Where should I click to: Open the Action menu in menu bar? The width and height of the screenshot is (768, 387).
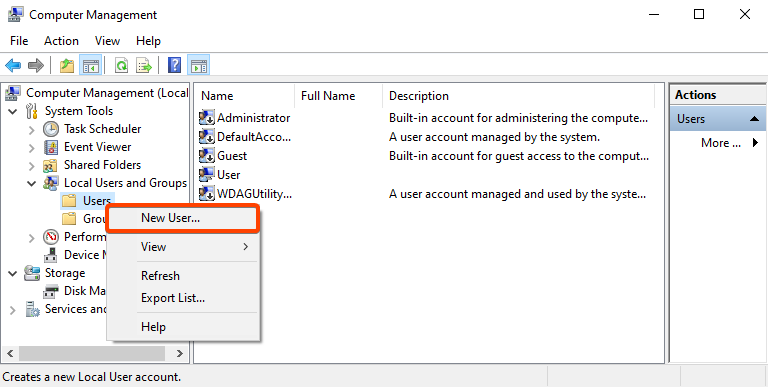[61, 41]
